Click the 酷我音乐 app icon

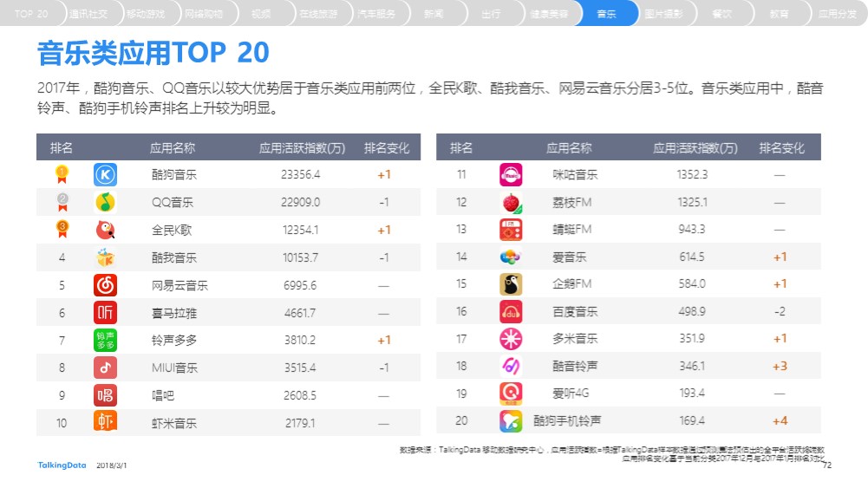pyautogui.click(x=105, y=257)
